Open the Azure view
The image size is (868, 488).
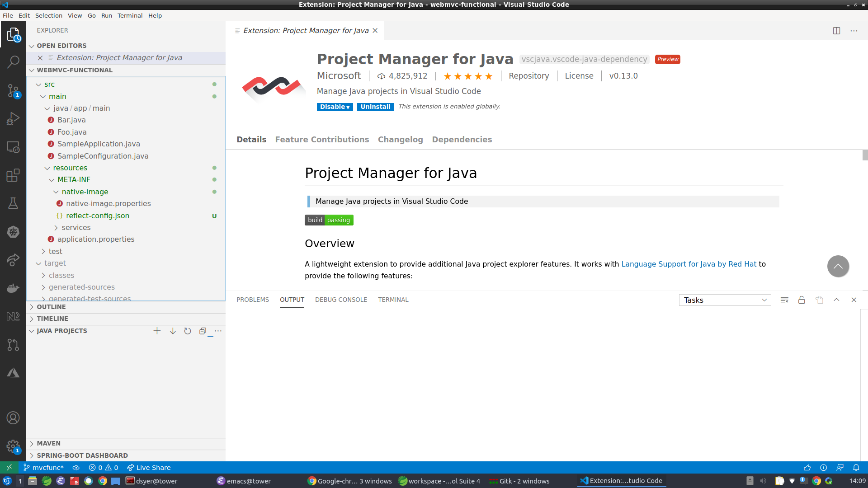[x=13, y=373]
